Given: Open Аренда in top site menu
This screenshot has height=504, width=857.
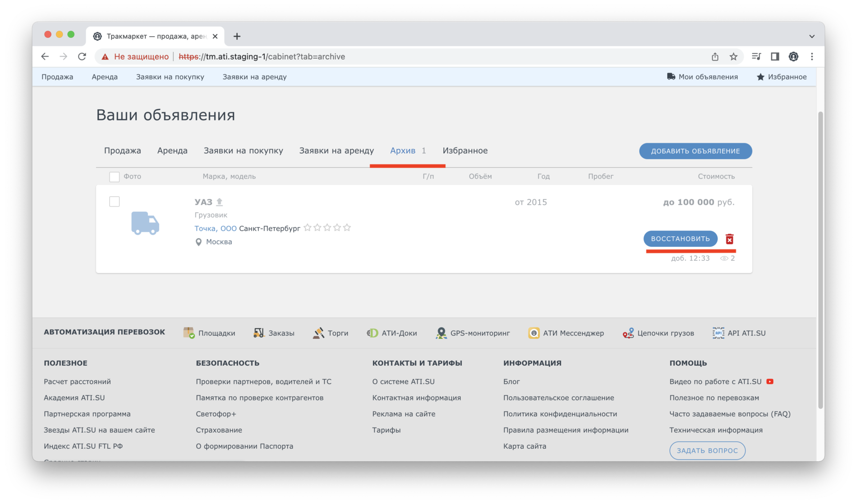Looking at the screenshot, I should click(105, 77).
